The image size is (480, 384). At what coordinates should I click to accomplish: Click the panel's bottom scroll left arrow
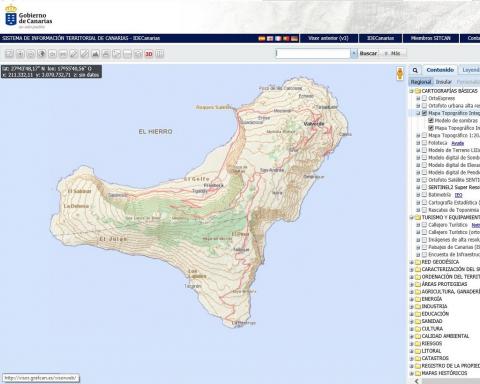coord(416,381)
